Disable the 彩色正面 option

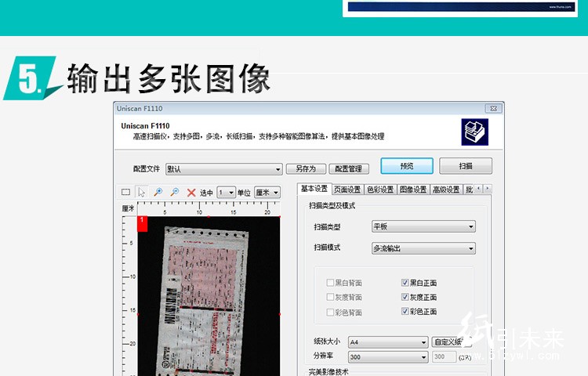[x=405, y=312]
